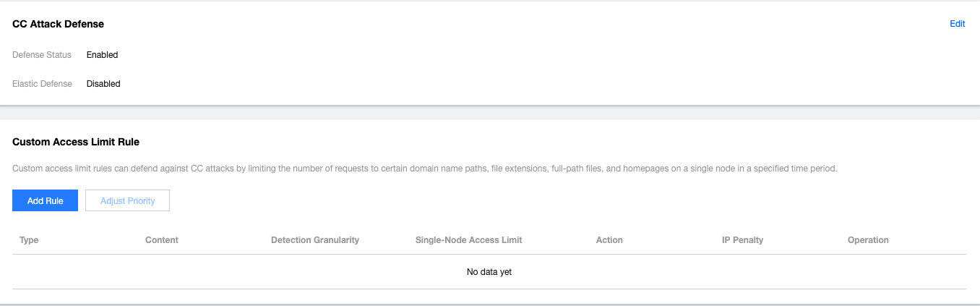
Task: Click the Adjust Priority button
Action: click(127, 200)
